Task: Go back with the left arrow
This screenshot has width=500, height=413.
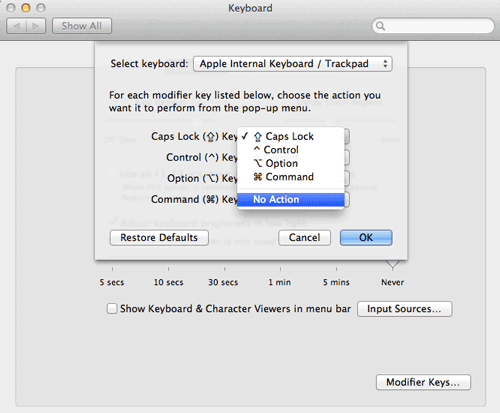Action: 16,26
